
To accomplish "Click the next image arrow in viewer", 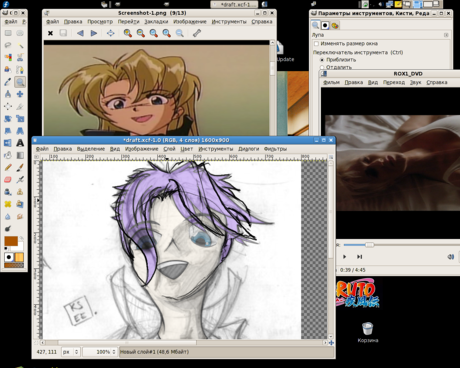I will click(x=94, y=33).
